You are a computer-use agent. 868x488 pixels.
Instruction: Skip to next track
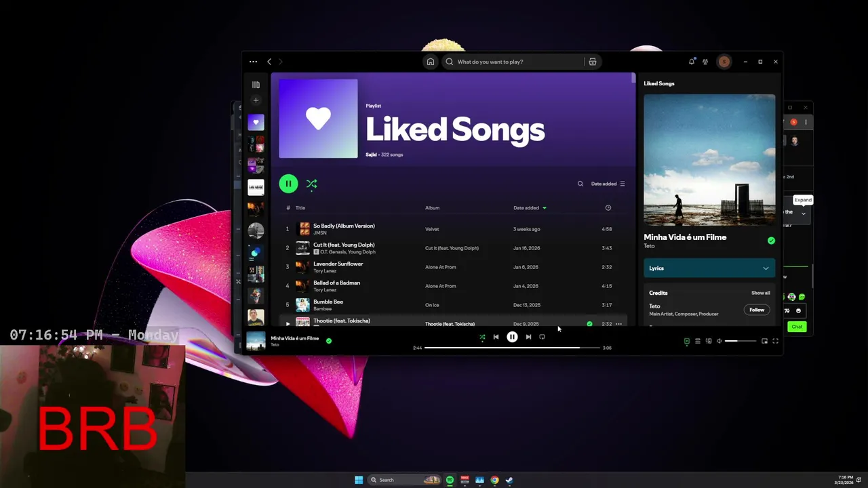(528, 337)
